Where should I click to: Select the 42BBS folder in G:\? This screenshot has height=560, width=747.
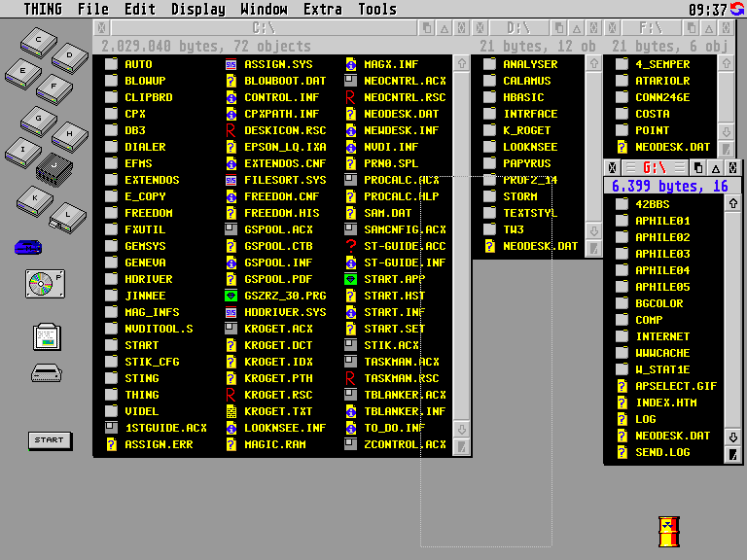tap(643, 204)
